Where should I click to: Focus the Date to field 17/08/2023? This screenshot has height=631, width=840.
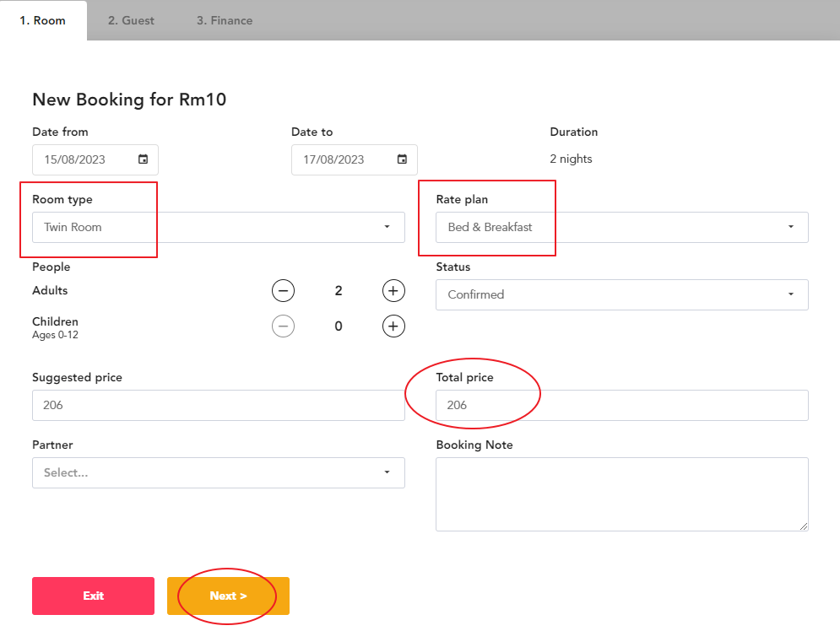(x=354, y=159)
